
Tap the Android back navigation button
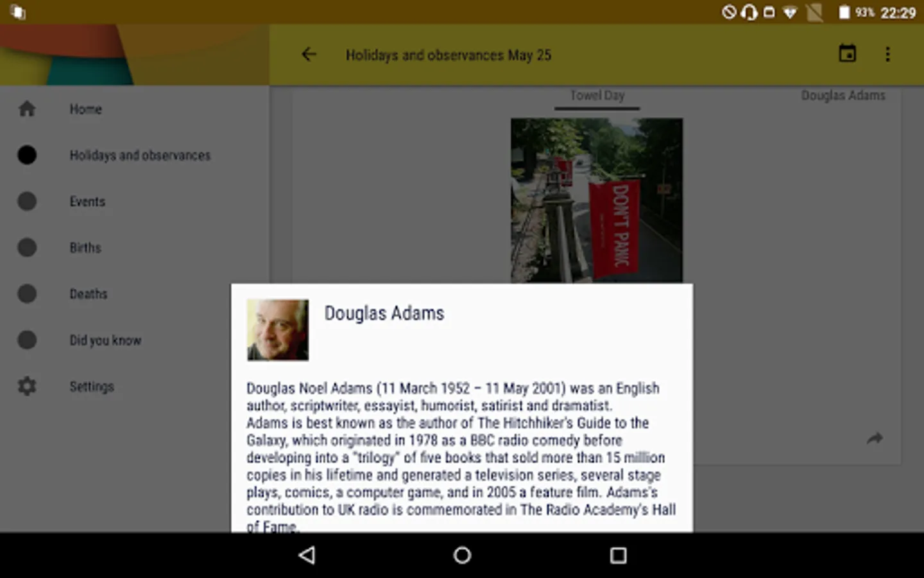click(307, 555)
